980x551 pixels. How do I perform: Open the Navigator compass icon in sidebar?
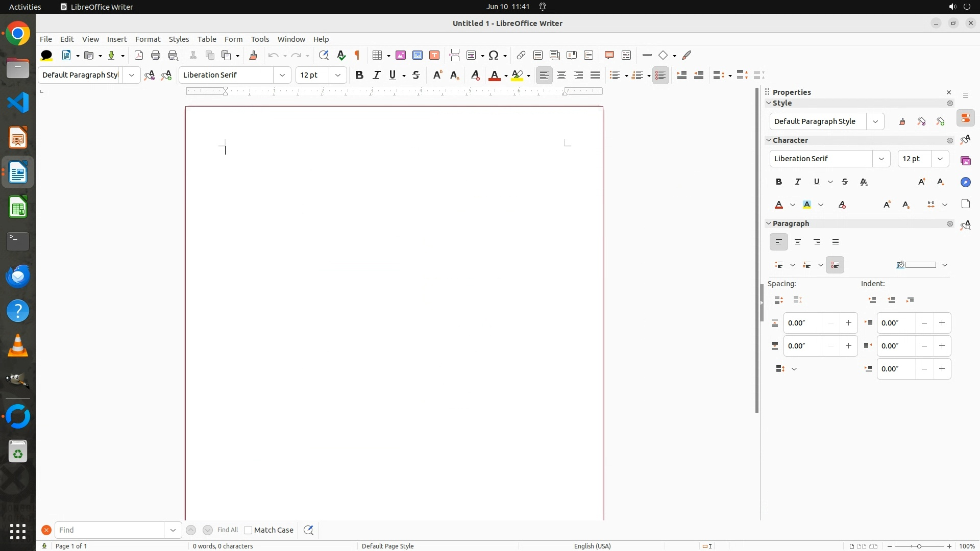965,182
